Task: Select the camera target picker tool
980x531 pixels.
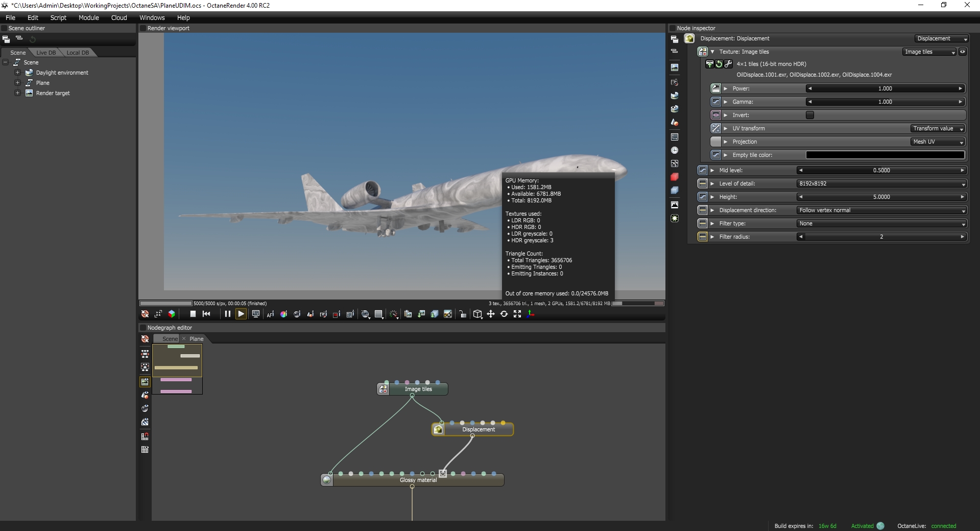Action: point(323,314)
